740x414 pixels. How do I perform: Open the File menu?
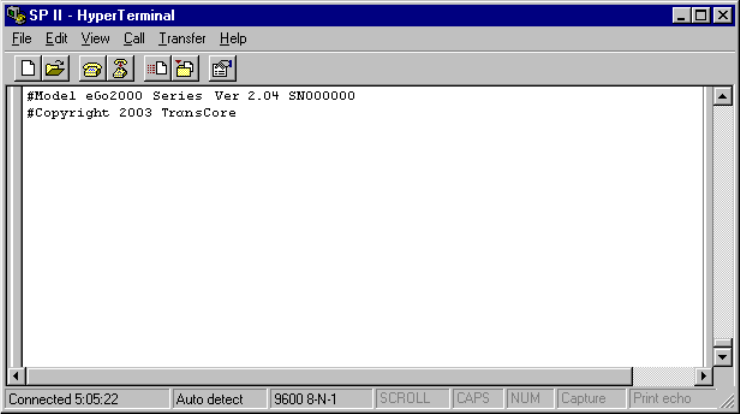pyautogui.click(x=22, y=39)
